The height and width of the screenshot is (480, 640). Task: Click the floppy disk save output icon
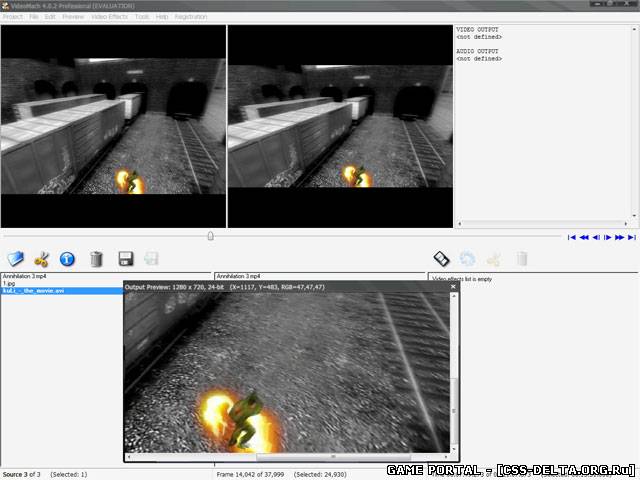(126, 258)
